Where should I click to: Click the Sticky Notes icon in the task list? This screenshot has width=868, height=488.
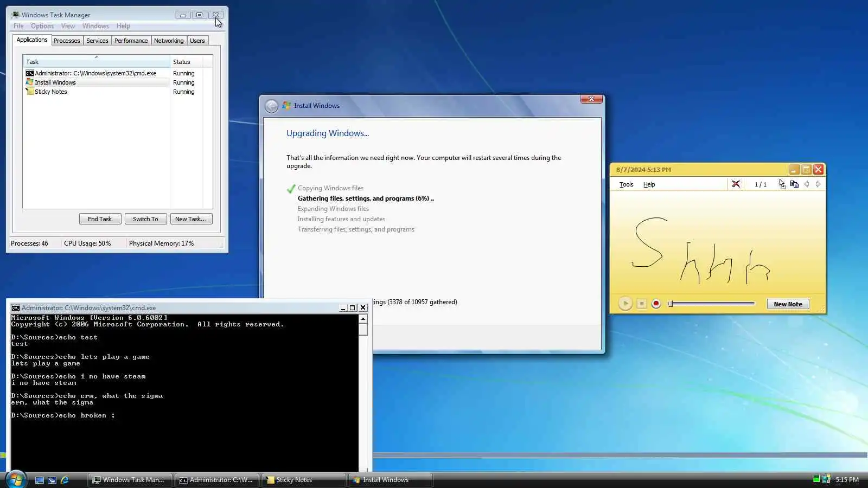30,92
